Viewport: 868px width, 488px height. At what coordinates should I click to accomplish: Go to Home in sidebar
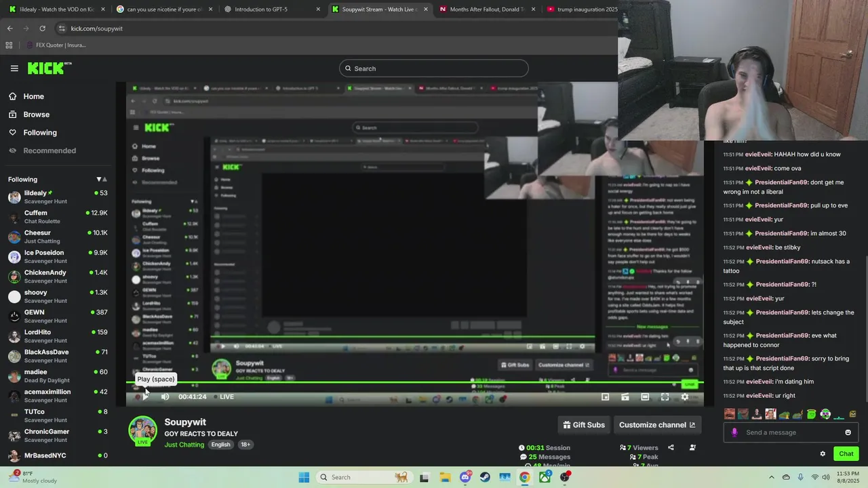(27, 96)
